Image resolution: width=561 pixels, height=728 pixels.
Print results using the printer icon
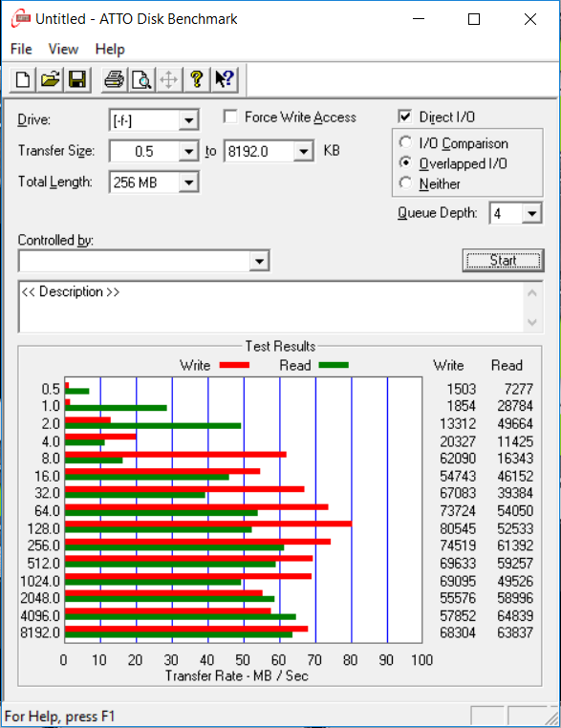click(x=115, y=80)
